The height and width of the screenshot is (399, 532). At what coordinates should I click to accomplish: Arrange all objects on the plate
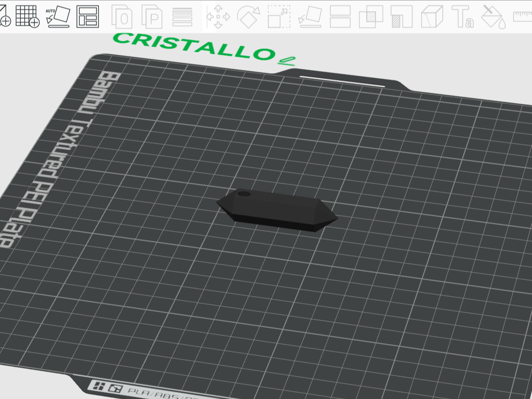[88, 16]
